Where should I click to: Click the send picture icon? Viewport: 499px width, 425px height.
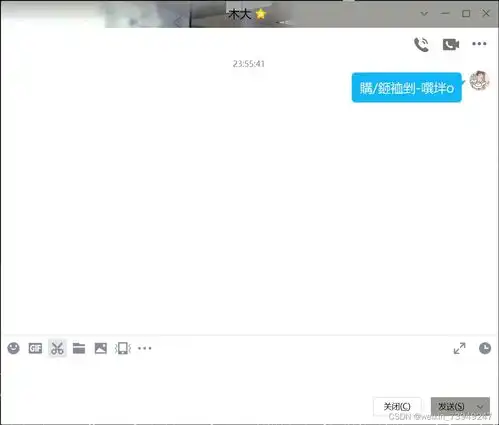(x=101, y=348)
